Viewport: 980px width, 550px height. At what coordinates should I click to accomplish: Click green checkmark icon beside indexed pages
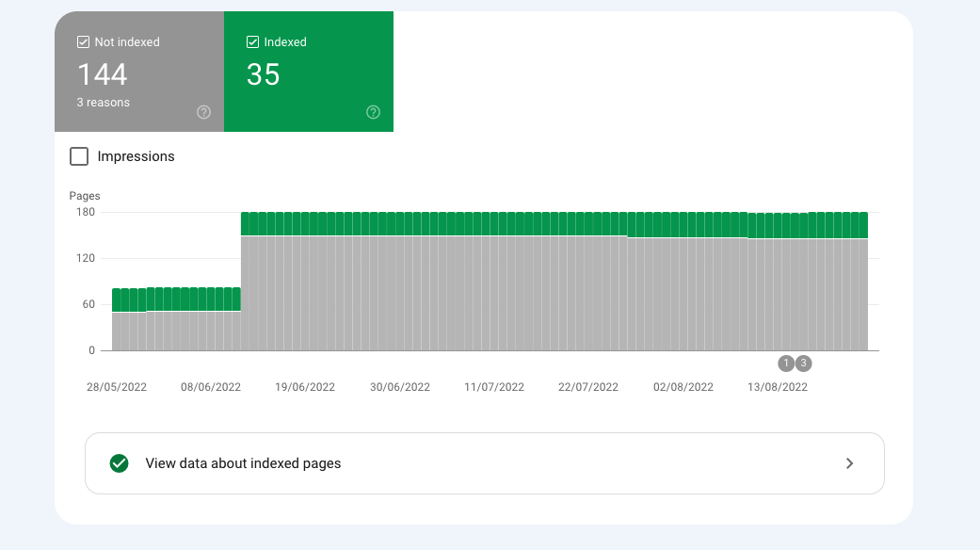[x=119, y=463]
